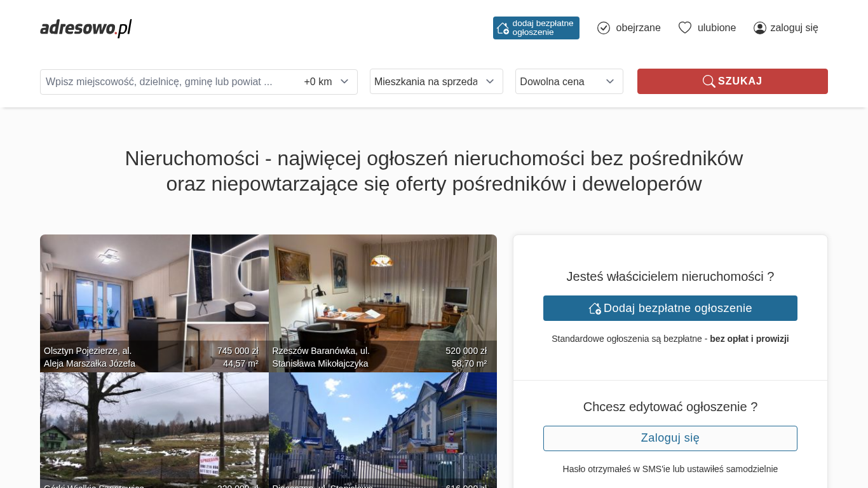Open the Mieszkania na sprzedaż dropdown
The image size is (868, 488).
click(436, 81)
